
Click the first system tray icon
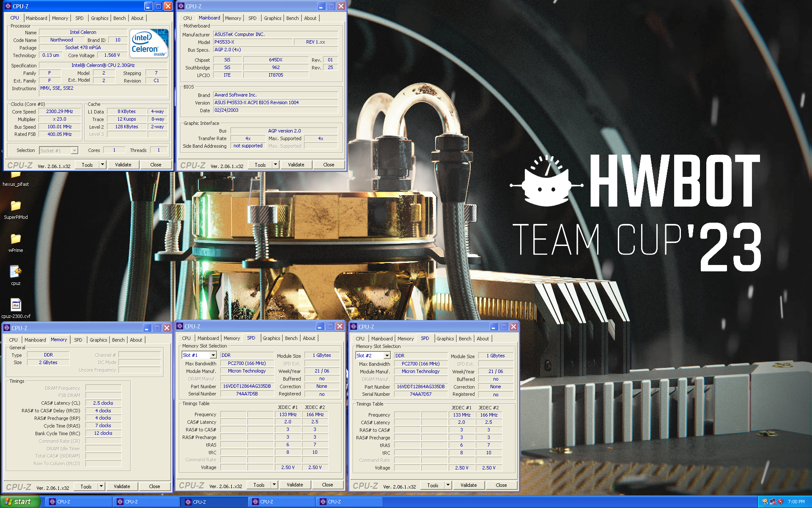[x=765, y=502]
